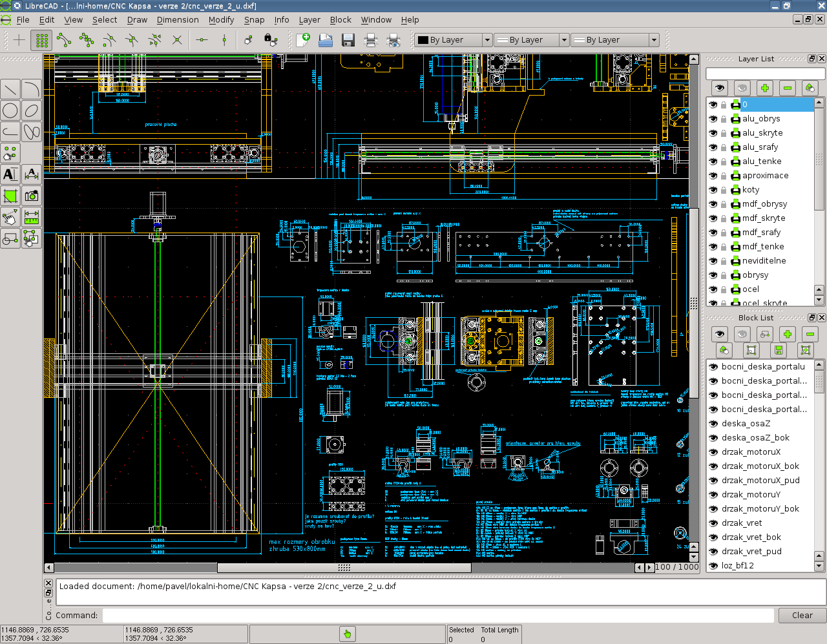Click the Command input field
The height and width of the screenshot is (644, 827).
click(x=437, y=616)
